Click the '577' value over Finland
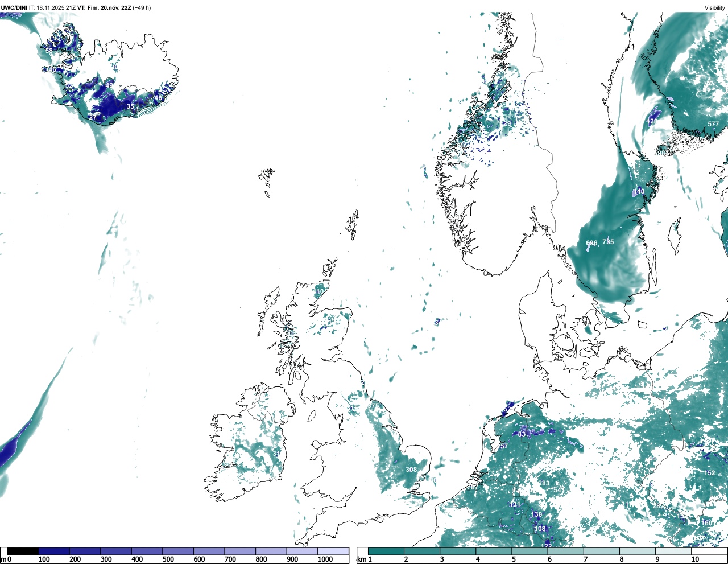Screen dimensions: 728x564 (713, 124)
